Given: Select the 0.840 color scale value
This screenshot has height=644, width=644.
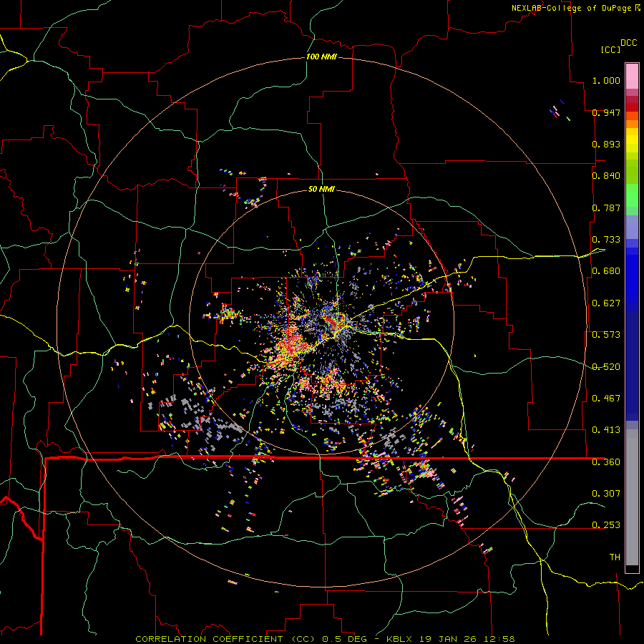Looking at the screenshot, I should pos(606,176).
